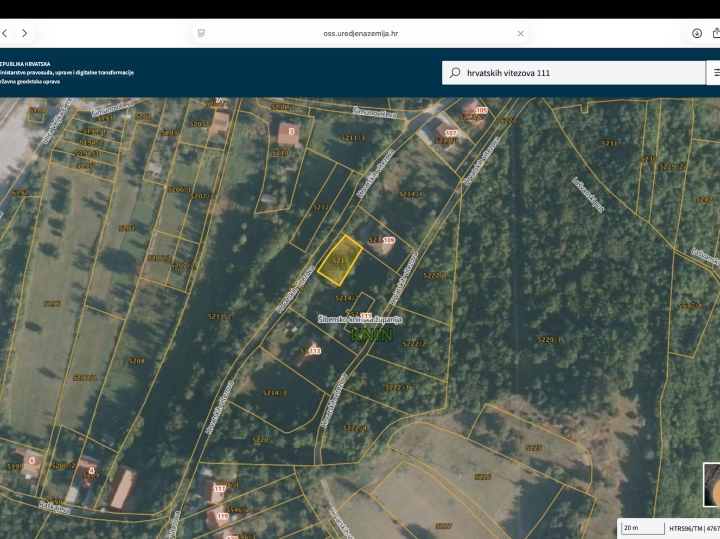720x539 pixels.
Task: Click house number marker 109
Action: (389, 241)
